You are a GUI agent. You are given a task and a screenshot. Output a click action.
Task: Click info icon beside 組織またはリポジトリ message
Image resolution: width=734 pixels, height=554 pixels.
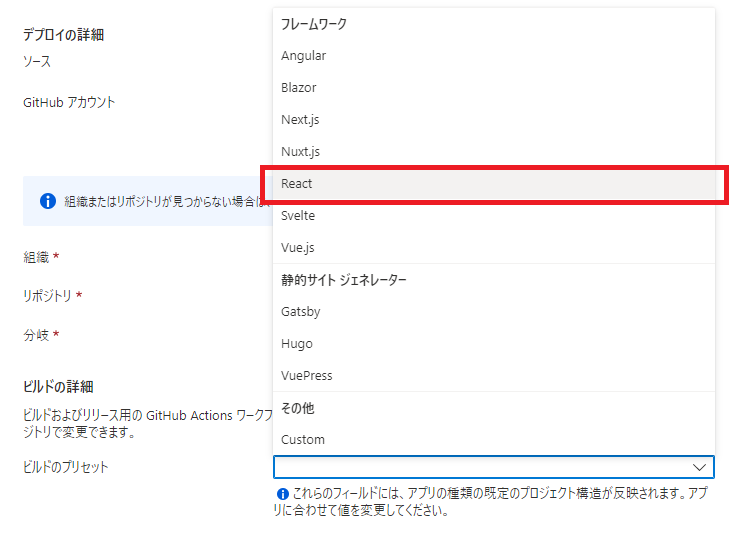click(48, 201)
